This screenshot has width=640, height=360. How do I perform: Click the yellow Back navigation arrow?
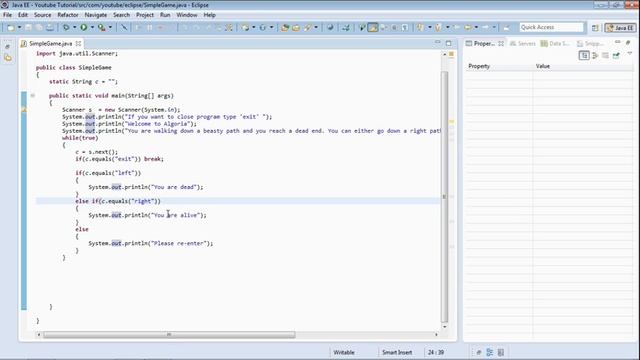pyautogui.click(x=468, y=27)
